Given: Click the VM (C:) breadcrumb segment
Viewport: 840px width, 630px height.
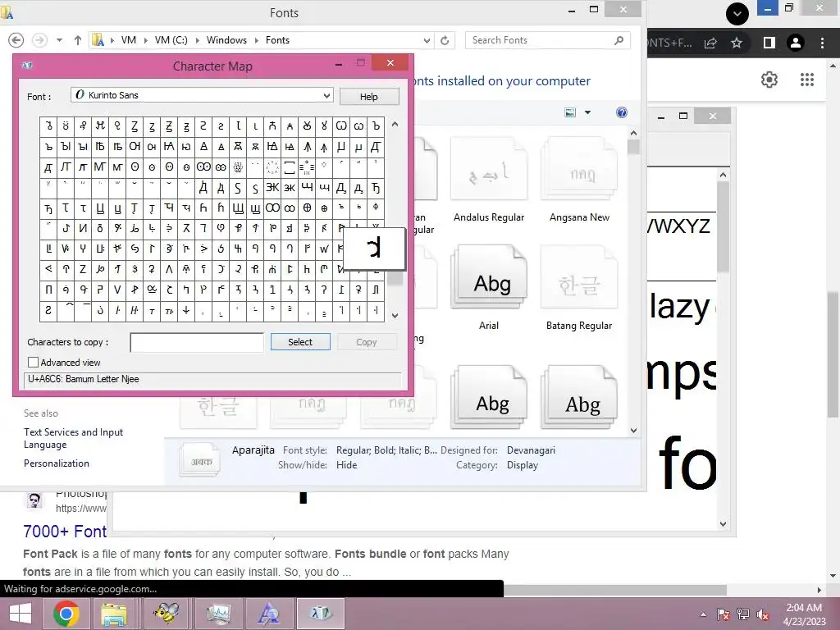Looking at the screenshot, I should point(171,40).
